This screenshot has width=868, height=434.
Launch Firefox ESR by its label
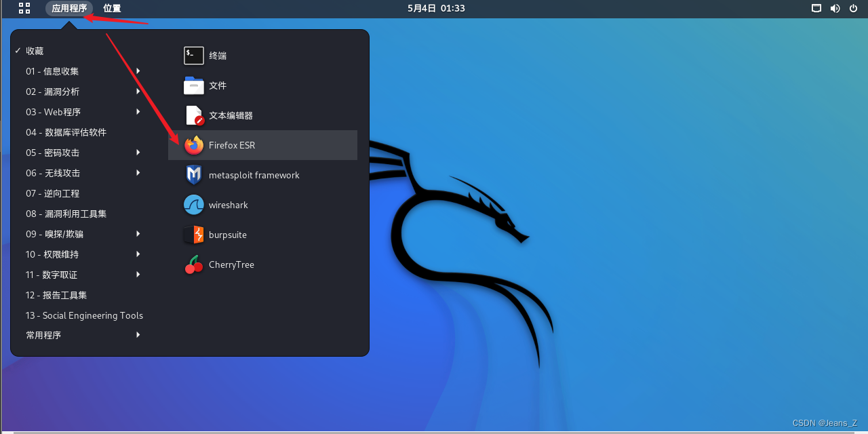232,145
